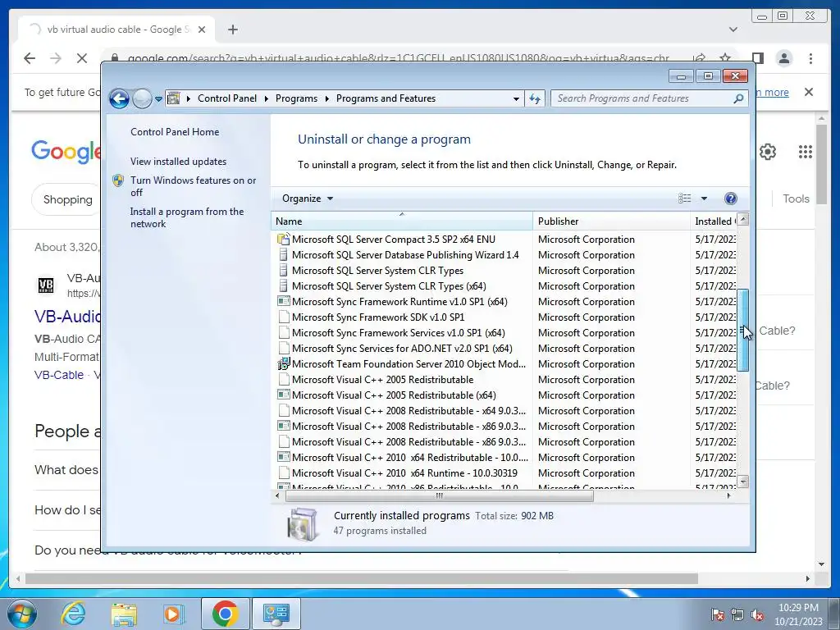
Task: Sort list by Installed On column
Action: point(714,221)
